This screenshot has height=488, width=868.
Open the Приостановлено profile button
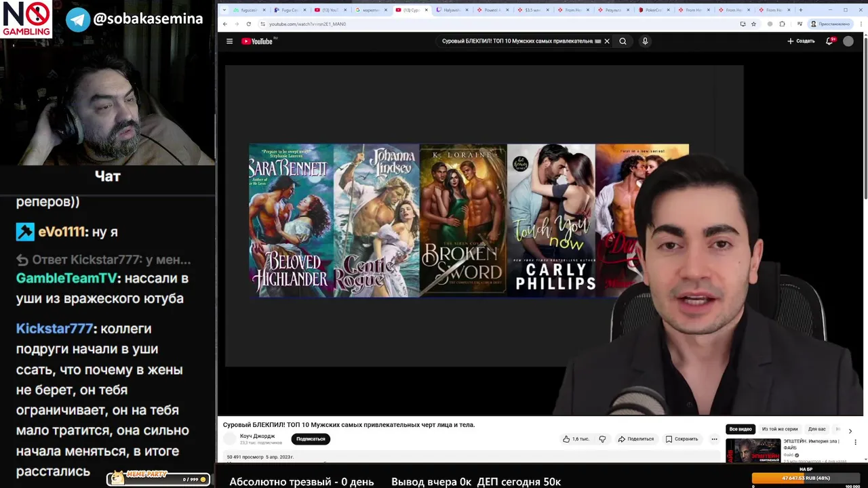tap(831, 24)
